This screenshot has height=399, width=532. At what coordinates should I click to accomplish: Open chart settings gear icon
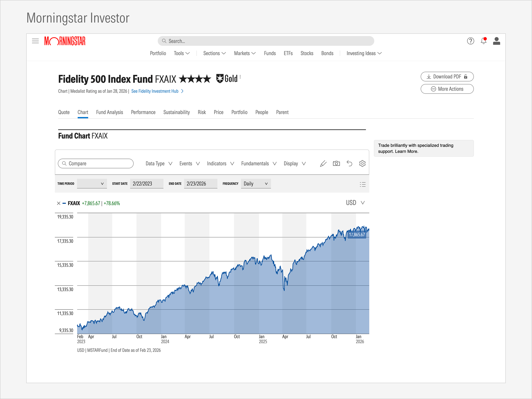tap(362, 163)
